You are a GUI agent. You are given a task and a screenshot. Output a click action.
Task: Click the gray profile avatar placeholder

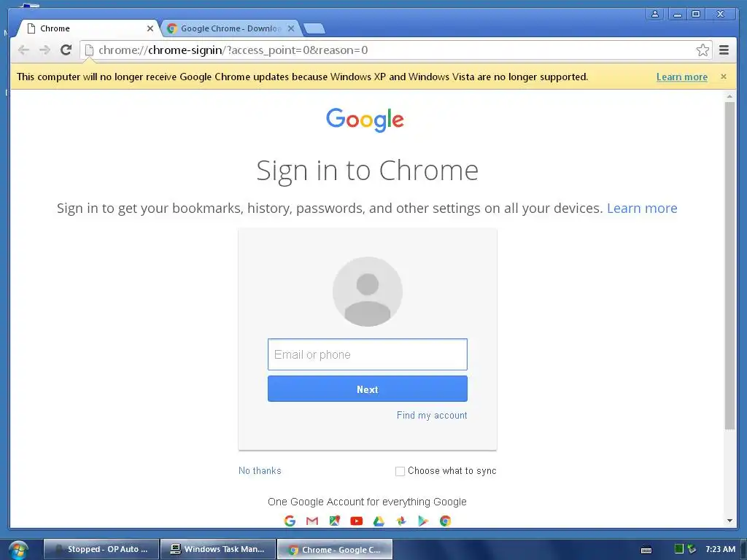click(x=368, y=292)
